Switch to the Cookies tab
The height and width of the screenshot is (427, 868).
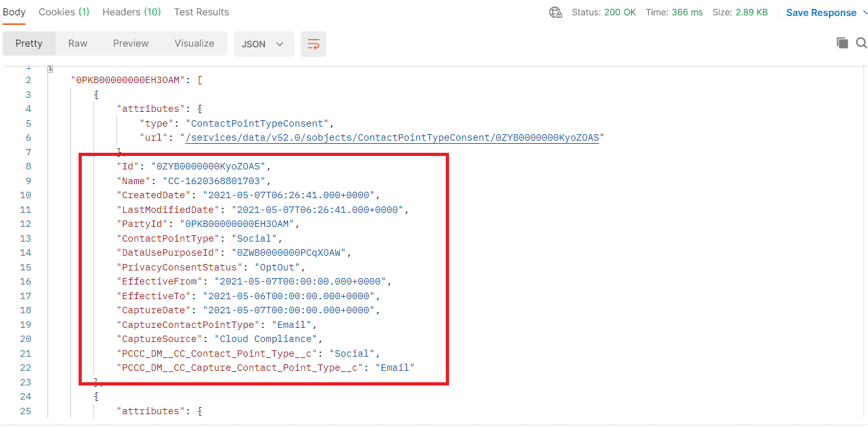pyautogui.click(x=63, y=12)
